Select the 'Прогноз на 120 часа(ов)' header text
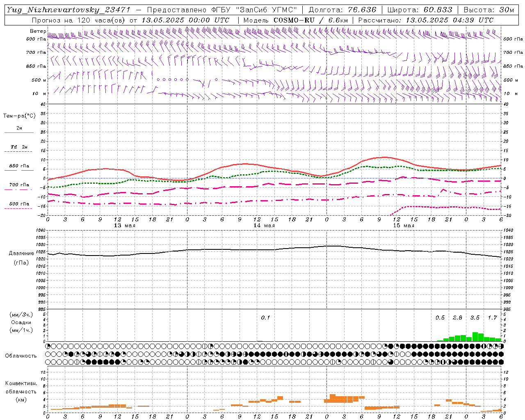Screen dimensions: 525x420 click(79, 20)
